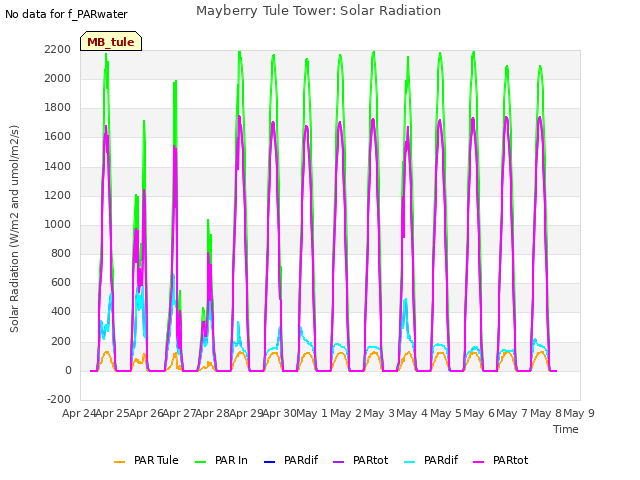Toggle the PAR In legend entry
640x480 pixels.
(x=221, y=460)
